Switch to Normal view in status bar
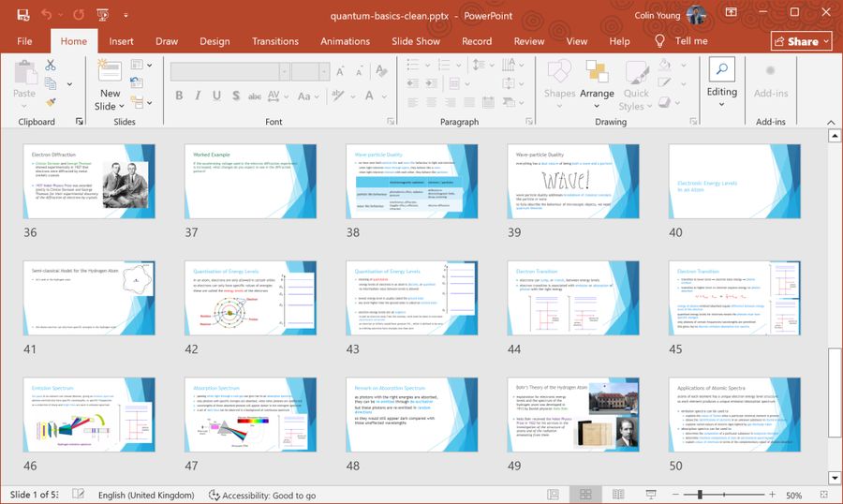 coord(554,495)
